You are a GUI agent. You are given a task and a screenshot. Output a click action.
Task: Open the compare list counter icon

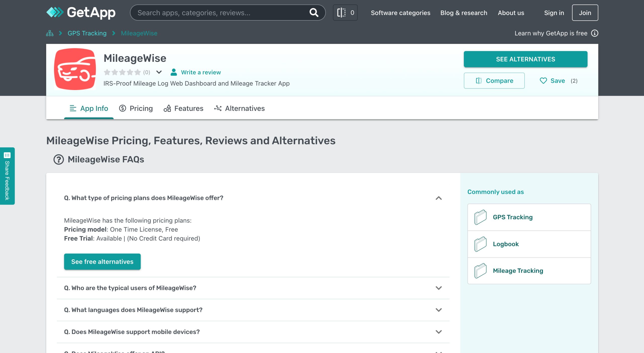345,13
